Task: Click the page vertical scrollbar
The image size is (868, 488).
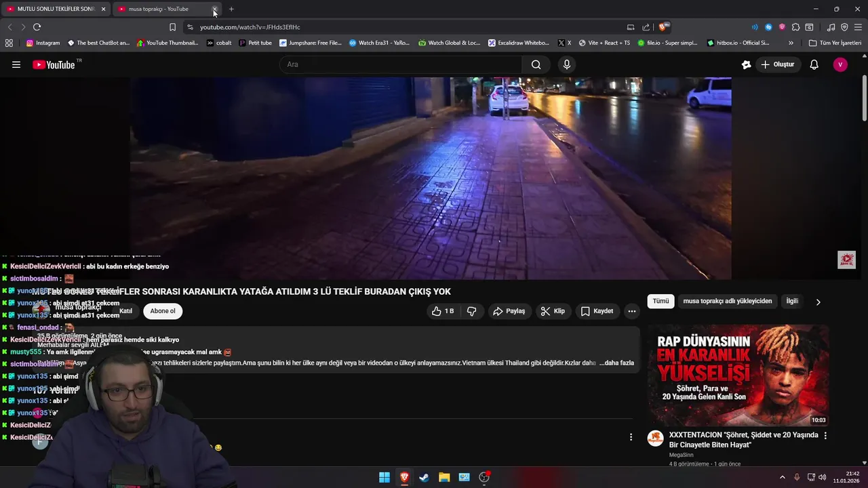Action: [x=864, y=98]
